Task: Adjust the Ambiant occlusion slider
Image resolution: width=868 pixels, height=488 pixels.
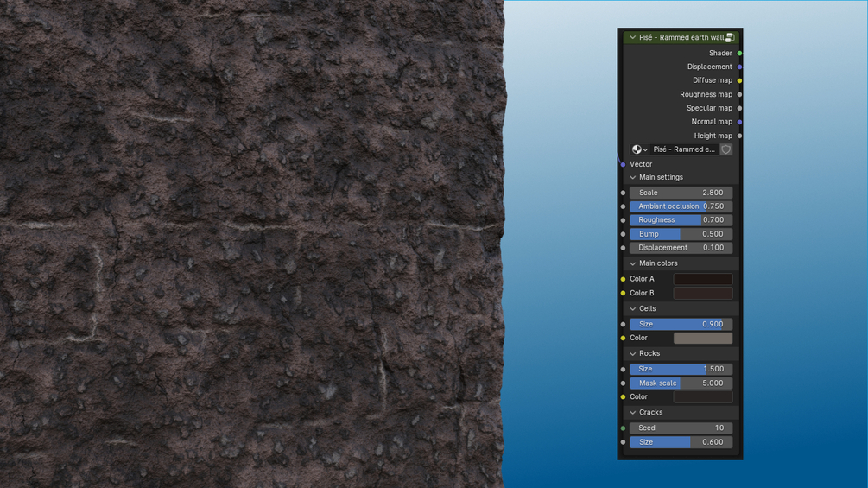Action: tap(681, 206)
